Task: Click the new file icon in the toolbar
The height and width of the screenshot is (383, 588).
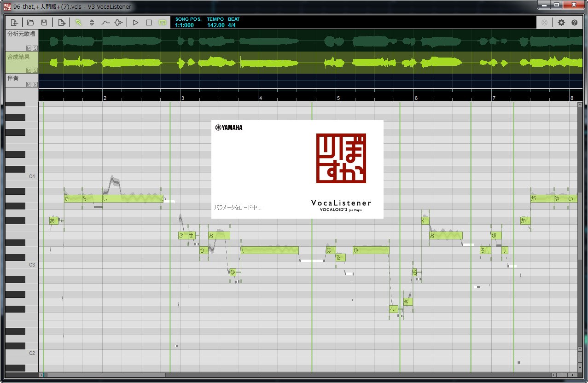Action: tap(14, 22)
